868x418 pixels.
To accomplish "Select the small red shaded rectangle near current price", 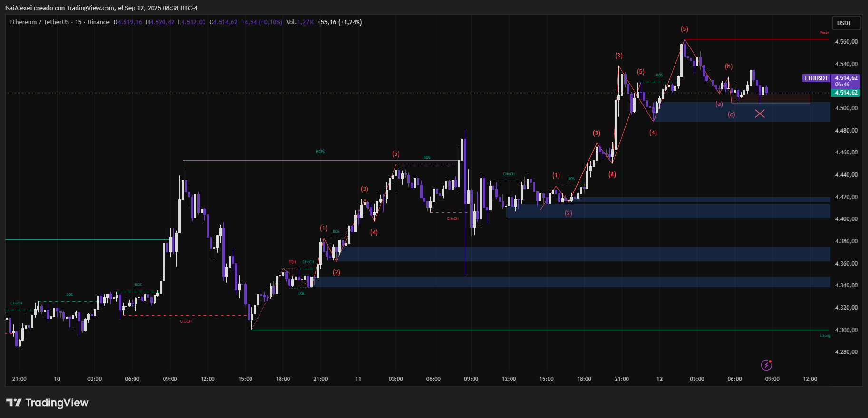I will 784,98.
